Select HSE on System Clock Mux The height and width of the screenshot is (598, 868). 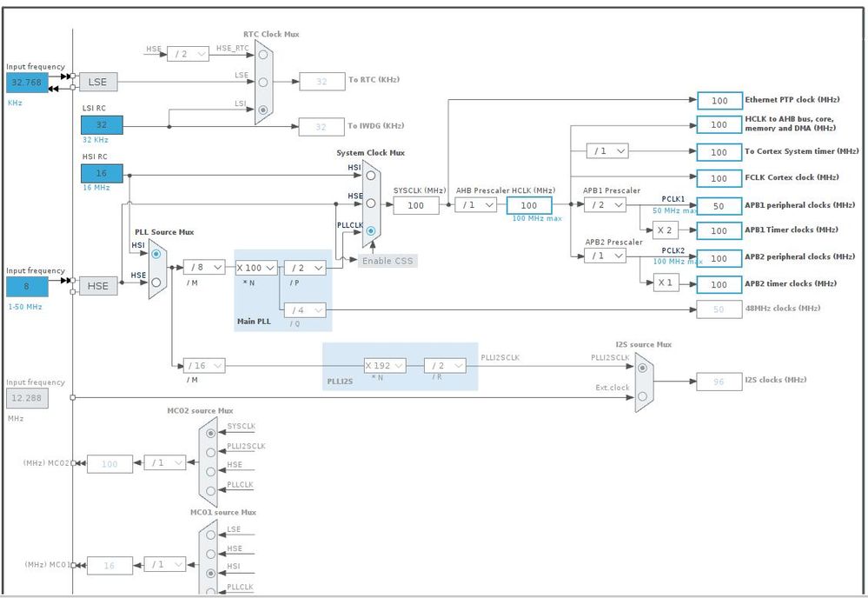pos(371,203)
